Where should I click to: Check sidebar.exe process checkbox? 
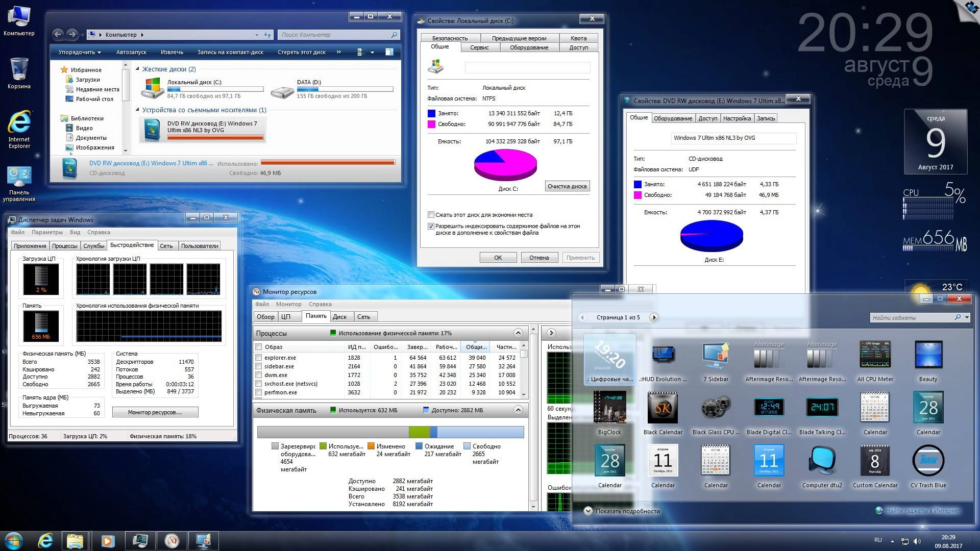coord(259,366)
